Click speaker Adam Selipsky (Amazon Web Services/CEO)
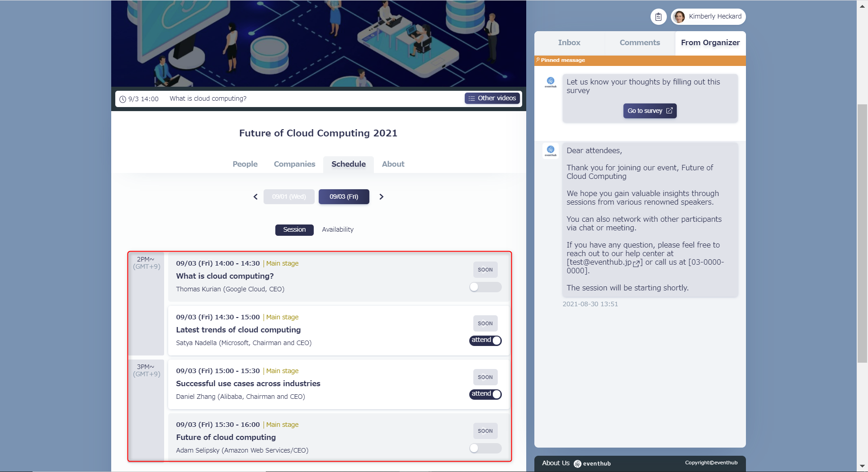Viewport: 868px width, 472px height. (242, 451)
